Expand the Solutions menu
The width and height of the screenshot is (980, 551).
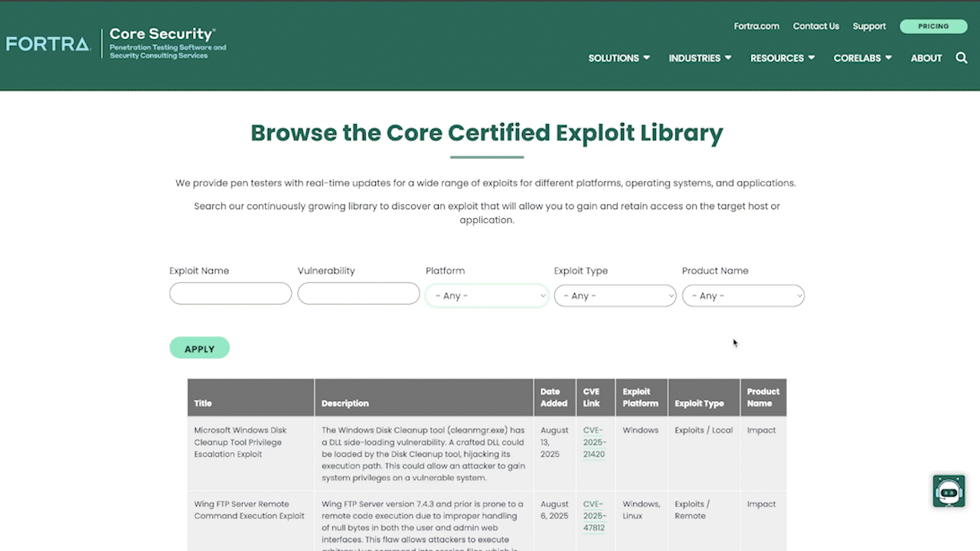[x=619, y=58]
